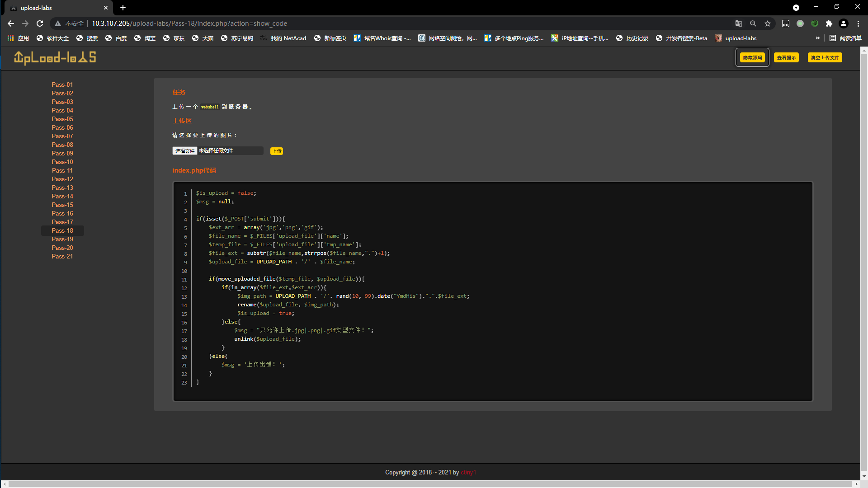Screen dimensions: 868x488
Task: Open the Extensions puzzle icon
Action: (x=829, y=23)
